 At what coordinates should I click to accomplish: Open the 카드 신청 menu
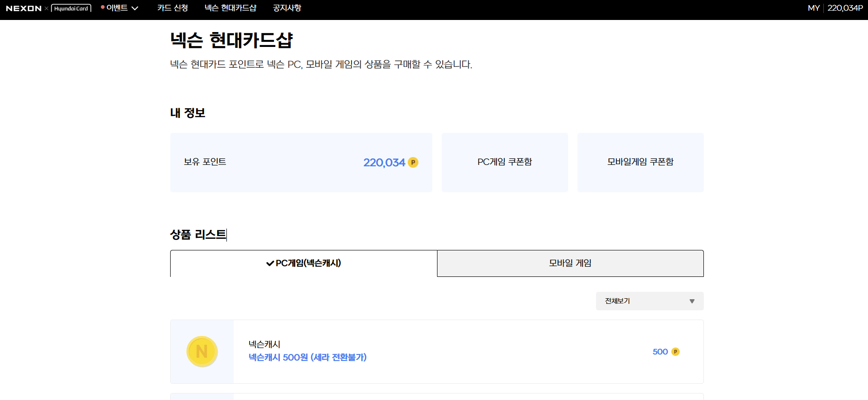pos(172,8)
